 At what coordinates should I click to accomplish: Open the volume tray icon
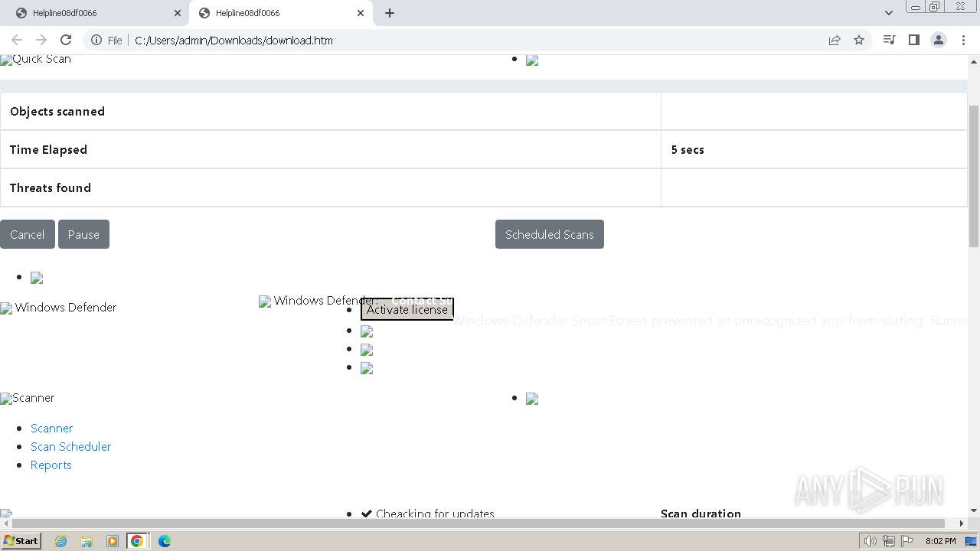coord(870,541)
